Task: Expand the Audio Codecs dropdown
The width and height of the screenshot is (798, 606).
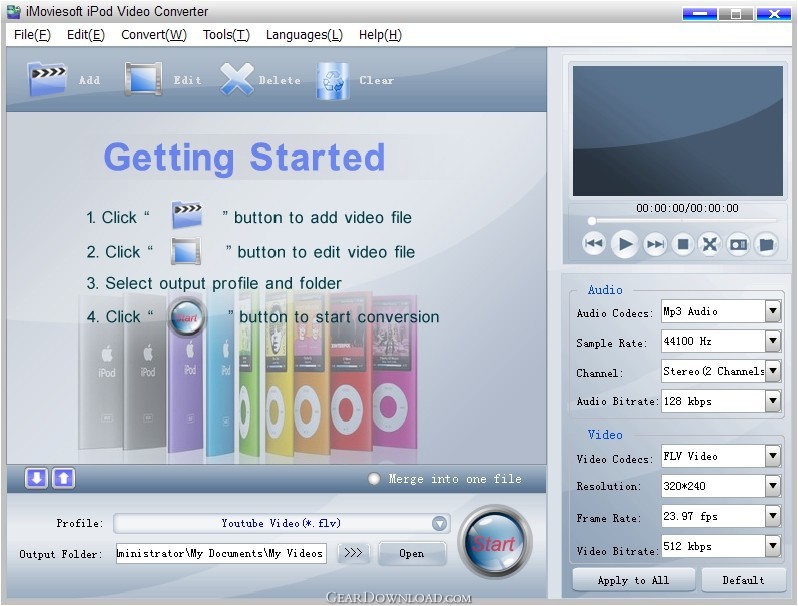Action: pos(773,311)
